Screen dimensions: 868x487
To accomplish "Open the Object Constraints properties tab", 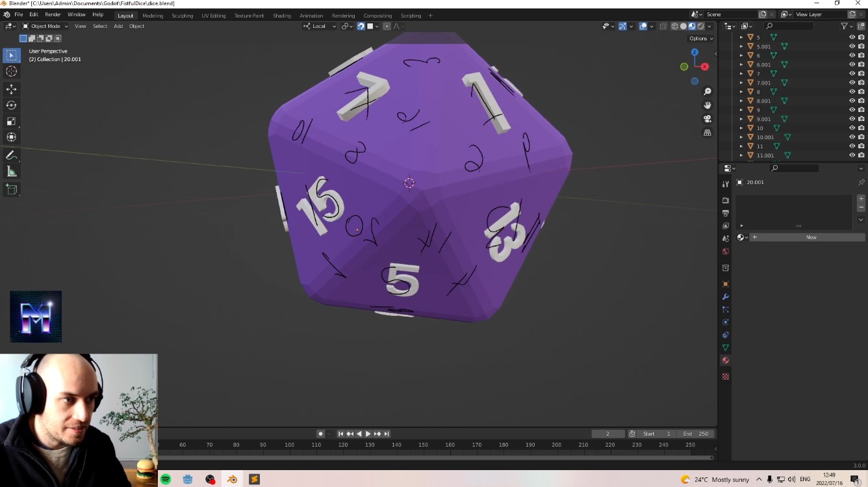I will click(x=726, y=335).
